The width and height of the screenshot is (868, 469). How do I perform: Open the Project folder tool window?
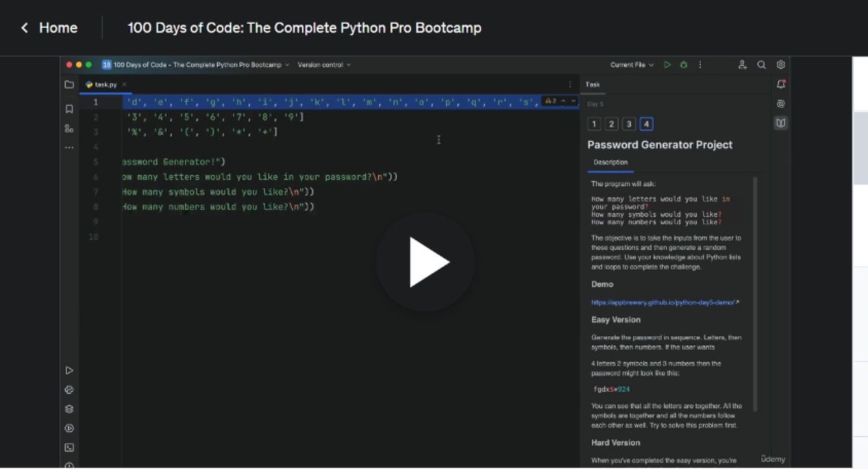pyautogui.click(x=69, y=85)
